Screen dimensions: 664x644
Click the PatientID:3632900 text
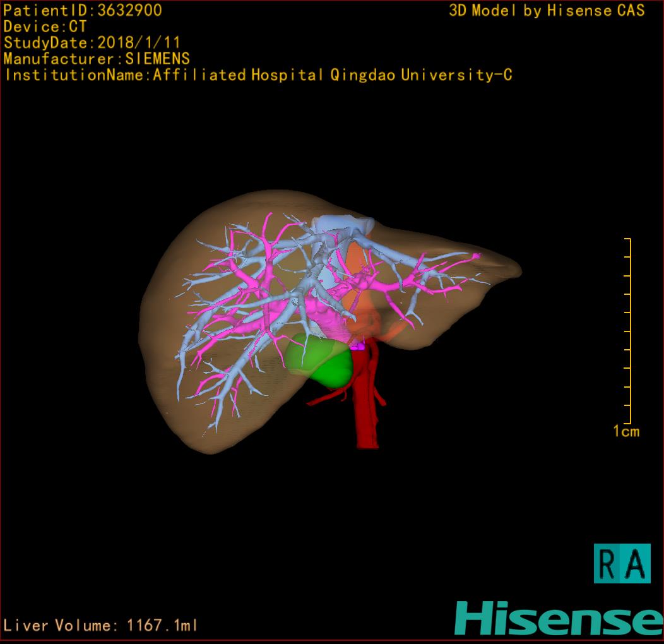point(83,10)
